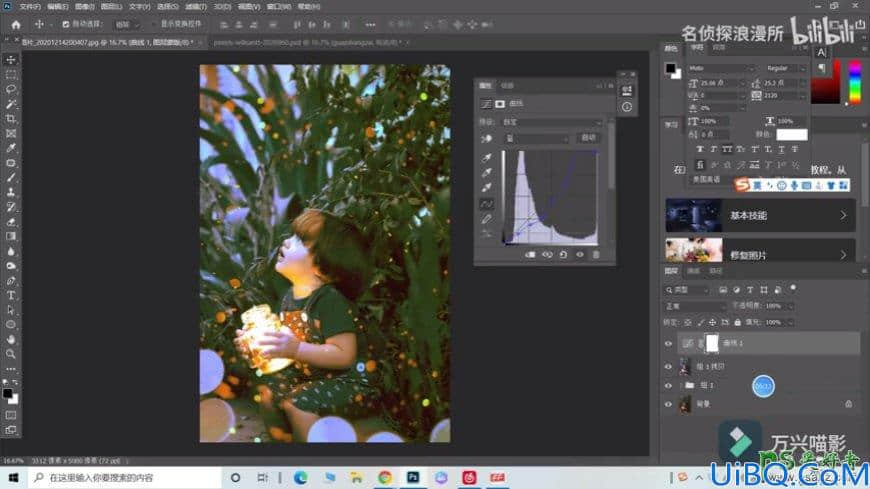This screenshot has width=870, height=489.
Task: Select the Brush tool
Action: click(x=11, y=178)
